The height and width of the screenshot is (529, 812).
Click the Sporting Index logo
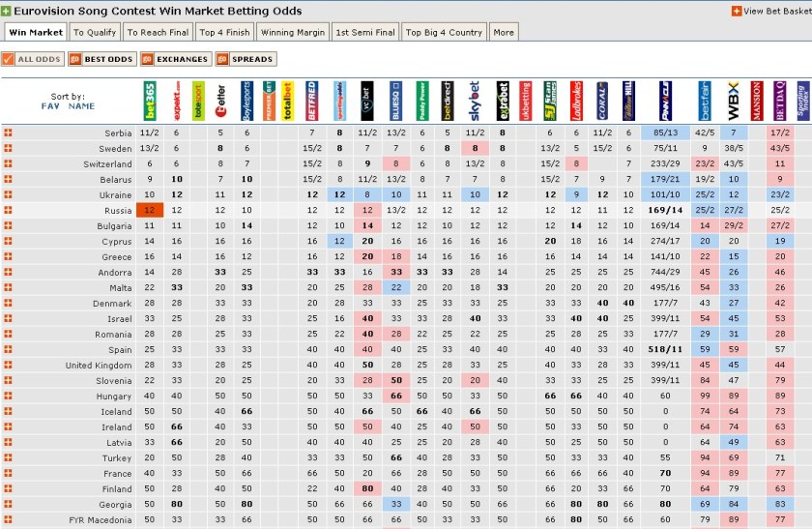803,101
